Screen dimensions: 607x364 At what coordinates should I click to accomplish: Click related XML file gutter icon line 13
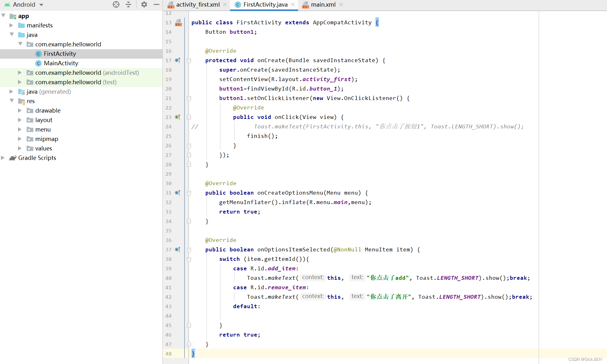click(178, 22)
